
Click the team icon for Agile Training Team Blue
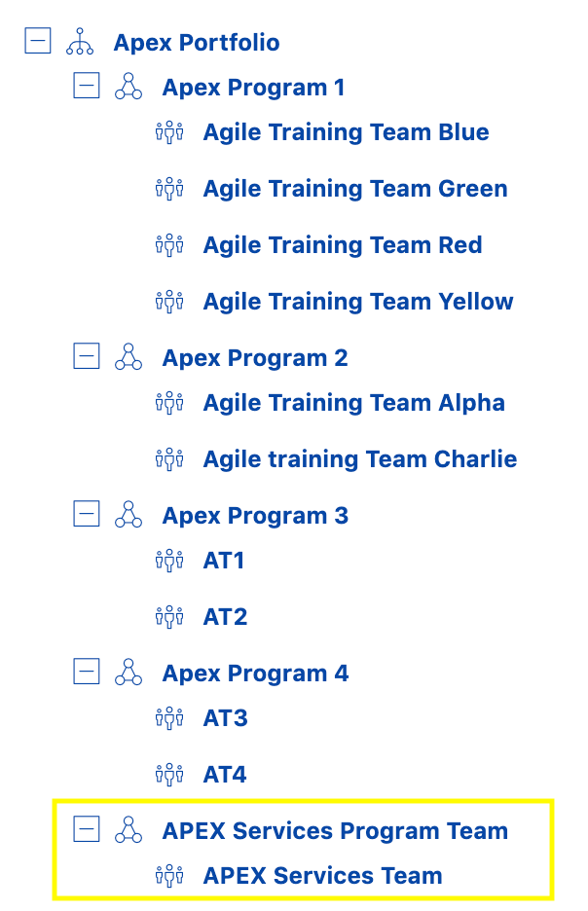169,131
